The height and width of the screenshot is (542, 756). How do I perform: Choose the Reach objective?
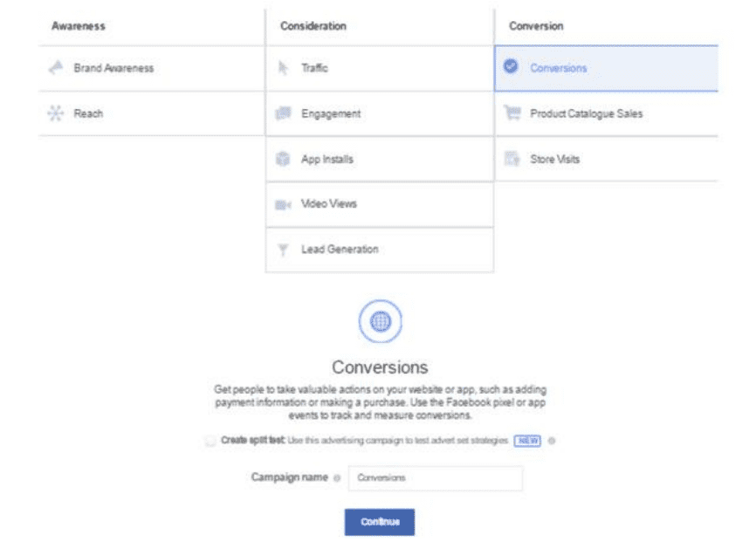click(x=152, y=113)
